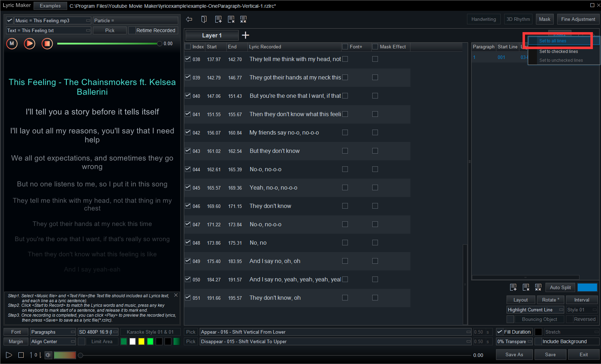This screenshot has width=601, height=364.
Task: Click delete all paragraphs icon beside Auto Split
Action: [538, 287]
